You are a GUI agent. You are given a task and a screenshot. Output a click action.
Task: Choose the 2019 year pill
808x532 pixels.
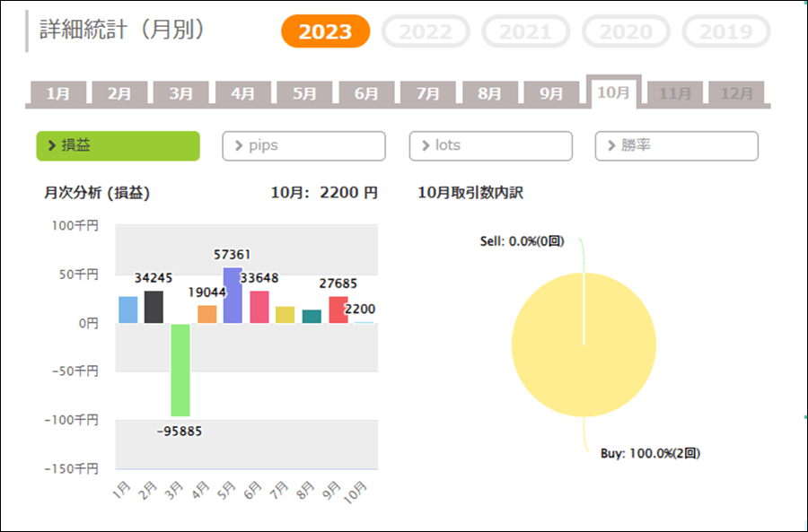click(x=725, y=31)
